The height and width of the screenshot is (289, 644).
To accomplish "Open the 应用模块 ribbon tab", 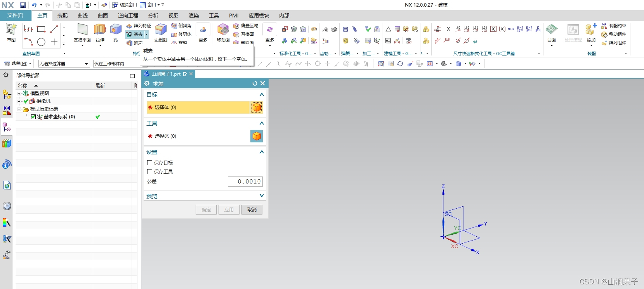I will pos(259,16).
